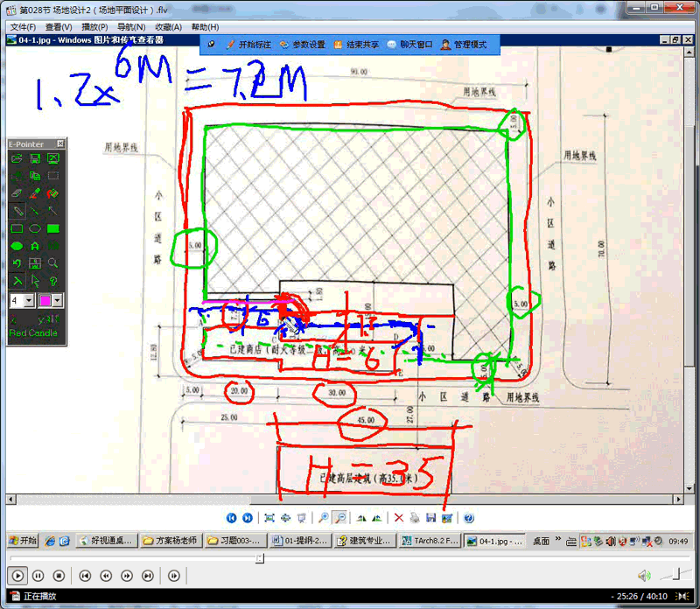Open the 播放(P) menu
The width and height of the screenshot is (700, 609).
coord(94,27)
